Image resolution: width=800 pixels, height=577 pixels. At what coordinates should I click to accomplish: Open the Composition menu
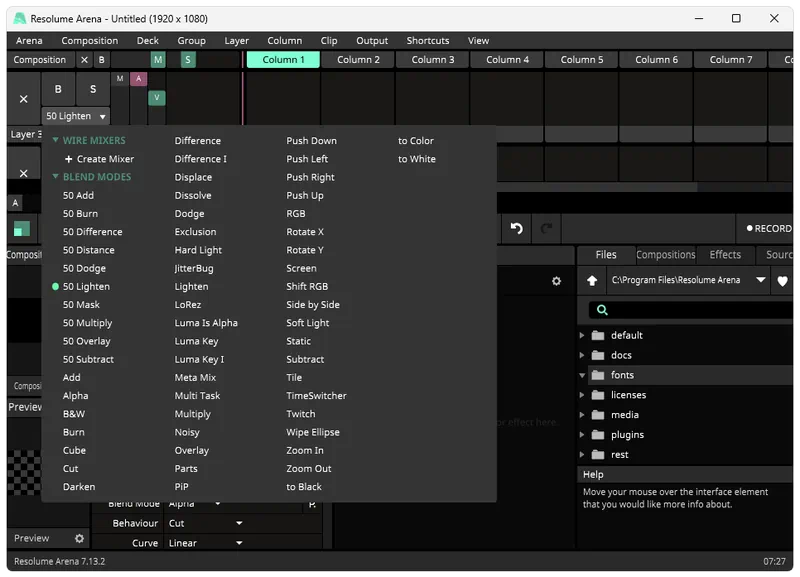point(89,40)
